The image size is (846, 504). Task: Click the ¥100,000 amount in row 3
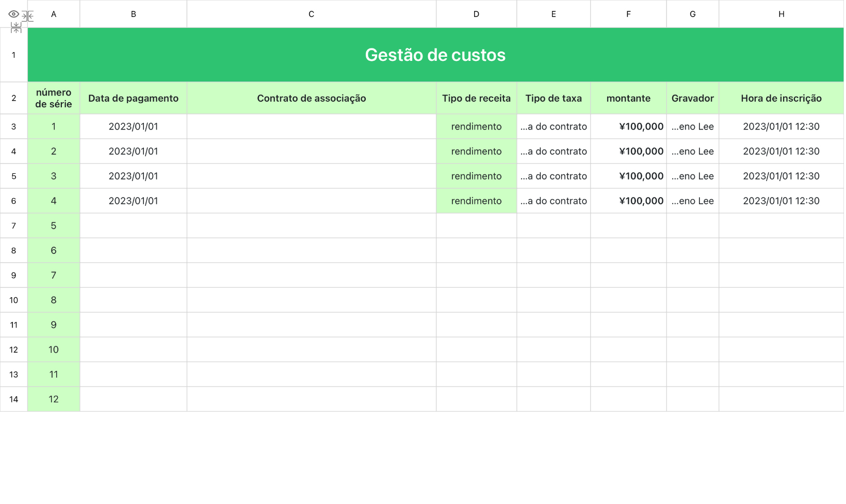pos(628,126)
